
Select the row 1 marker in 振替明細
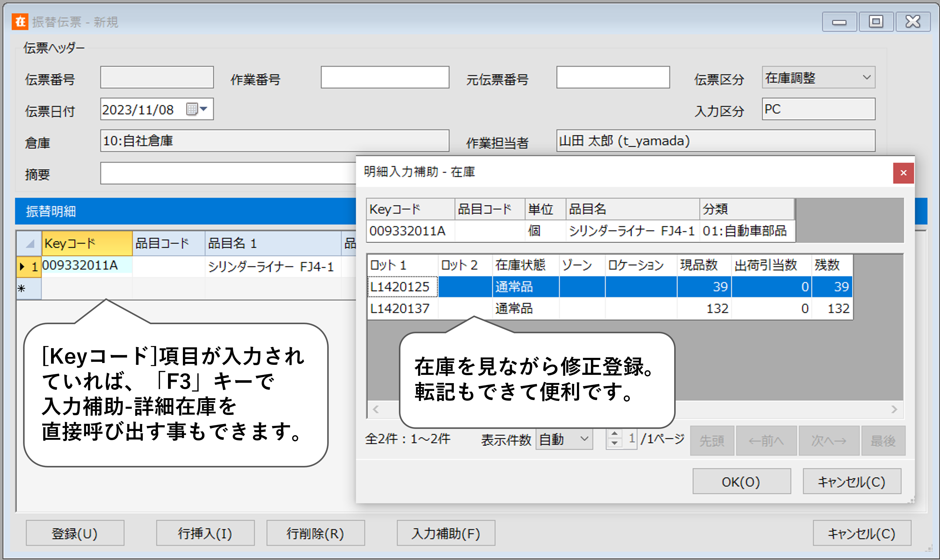click(x=29, y=266)
